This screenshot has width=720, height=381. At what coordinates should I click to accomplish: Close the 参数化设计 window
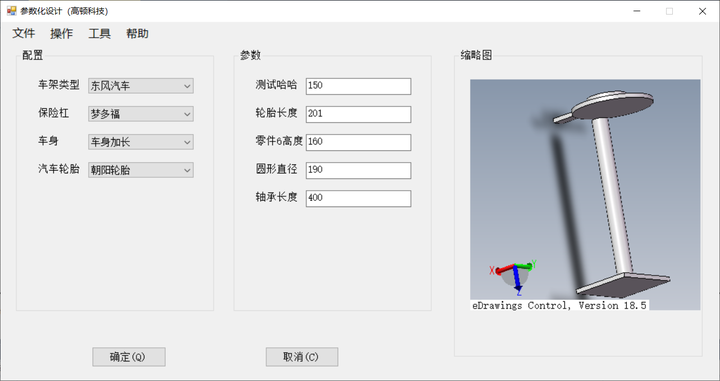click(x=702, y=11)
